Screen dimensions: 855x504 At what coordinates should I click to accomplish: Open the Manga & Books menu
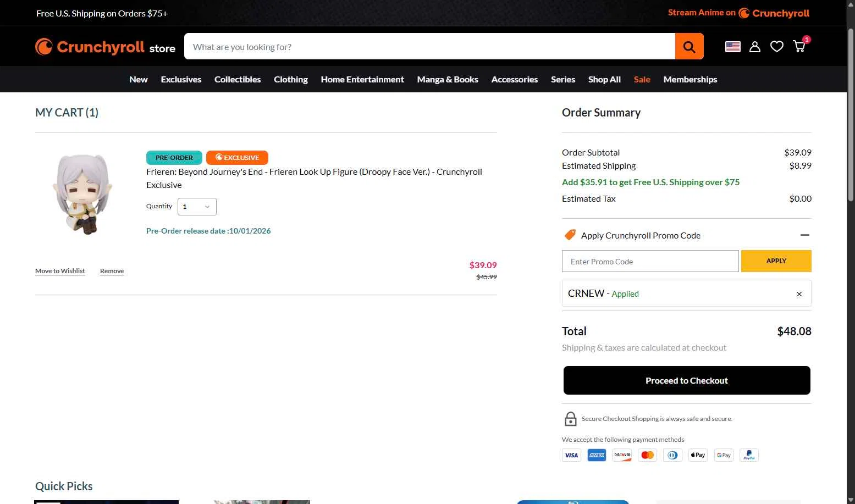point(448,79)
